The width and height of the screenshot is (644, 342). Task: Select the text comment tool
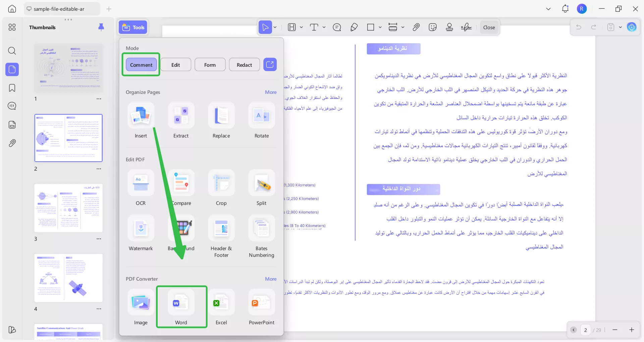314,27
